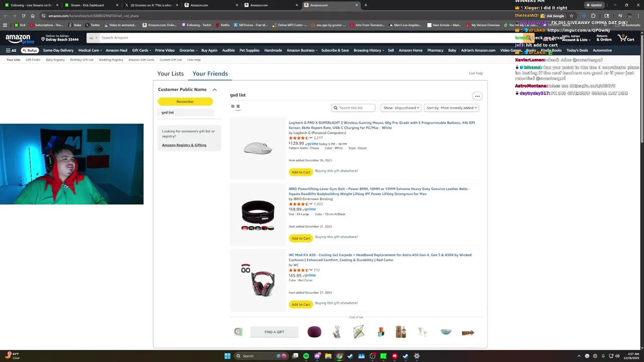Viewport: 644px width, 362px height.
Task: Open the Logitech G PRO X SUPERLIGHT title link
Action: [382, 125]
